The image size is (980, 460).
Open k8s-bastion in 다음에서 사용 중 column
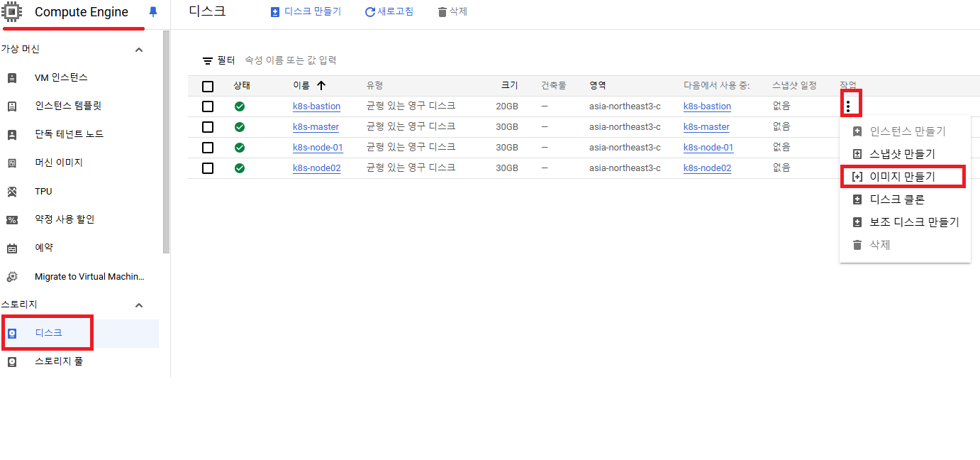click(707, 106)
